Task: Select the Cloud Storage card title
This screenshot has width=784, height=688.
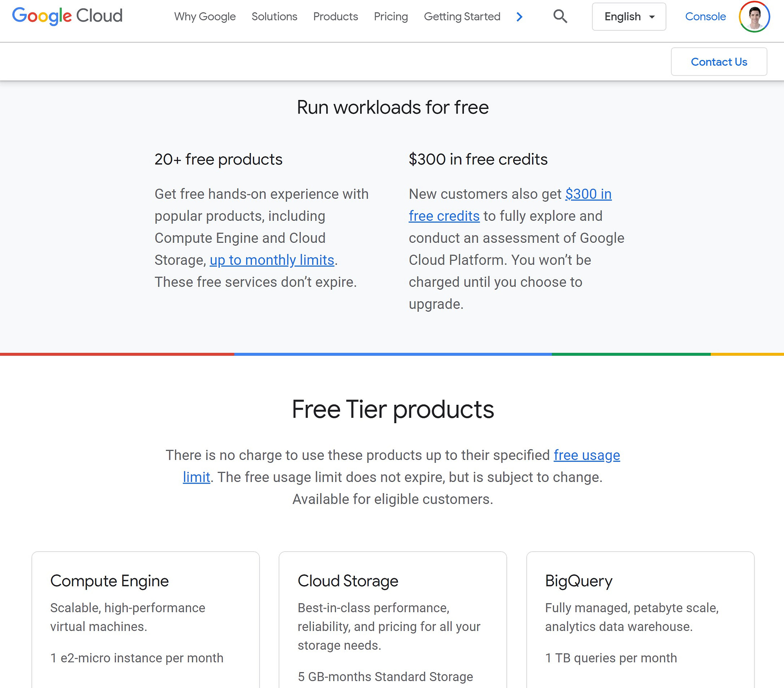Action: tap(348, 581)
